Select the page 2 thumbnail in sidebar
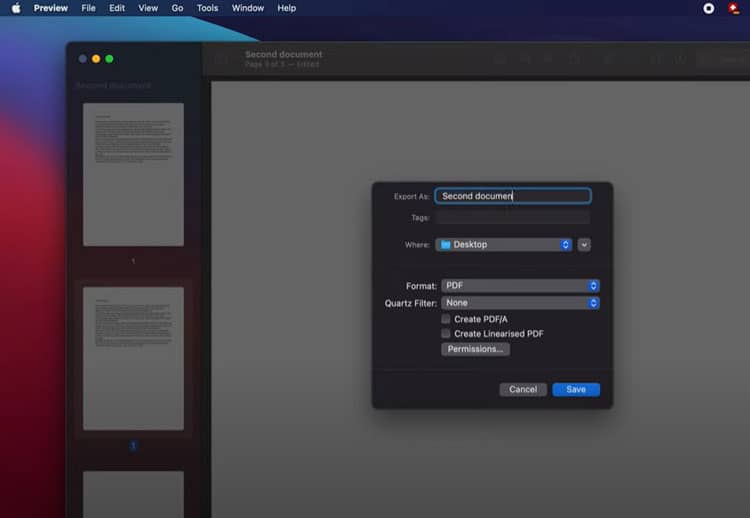The height and width of the screenshot is (518, 750). (x=133, y=358)
